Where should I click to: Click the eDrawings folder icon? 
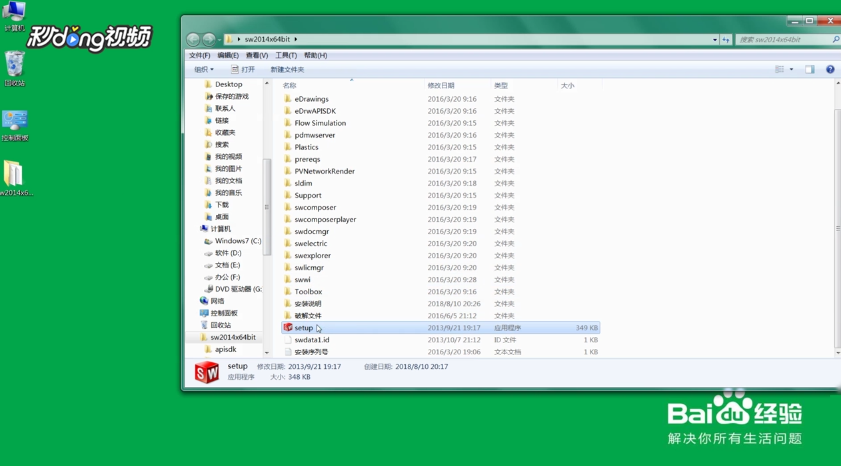tap(288, 99)
